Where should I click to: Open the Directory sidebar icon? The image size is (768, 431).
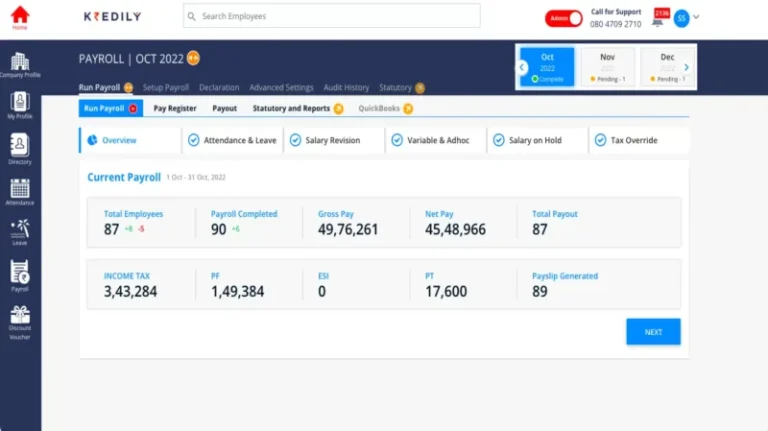click(x=20, y=148)
